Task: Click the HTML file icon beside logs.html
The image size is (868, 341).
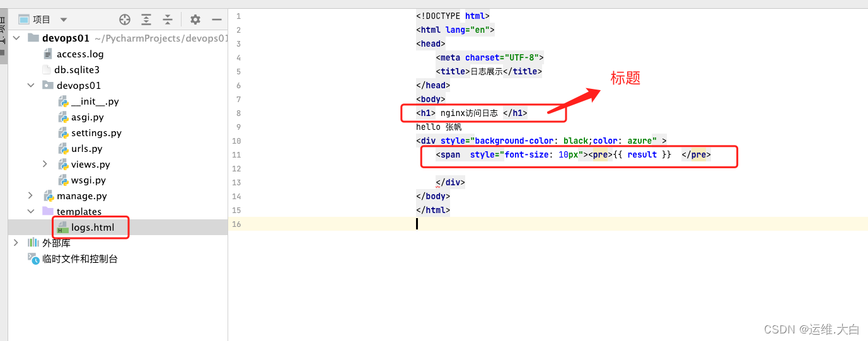Action: (62, 227)
